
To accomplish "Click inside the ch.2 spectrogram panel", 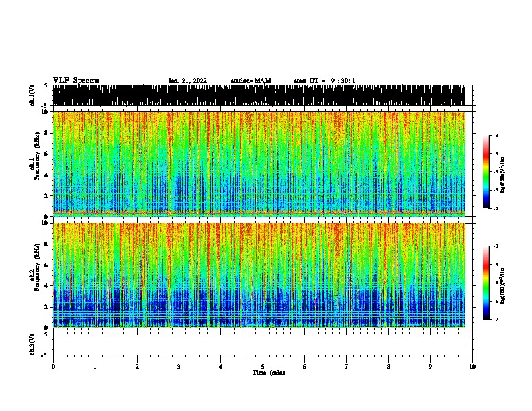I will click(259, 275).
